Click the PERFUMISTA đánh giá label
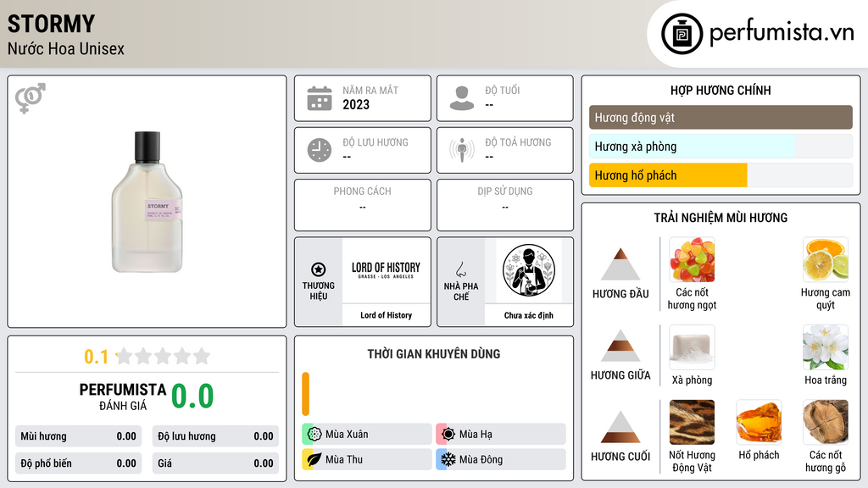868x488 pixels. [123, 396]
